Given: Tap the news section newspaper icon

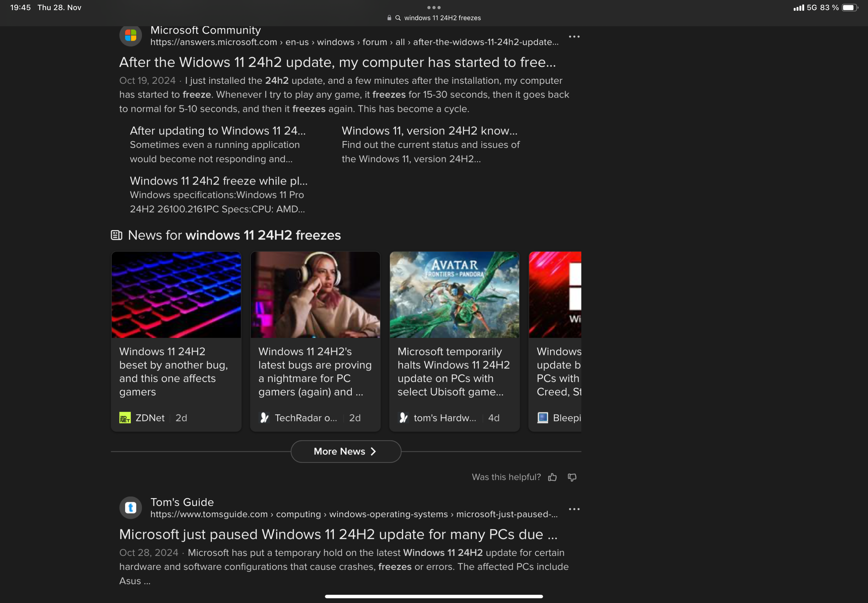Looking at the screenshot, I should [x=116, y=235].
